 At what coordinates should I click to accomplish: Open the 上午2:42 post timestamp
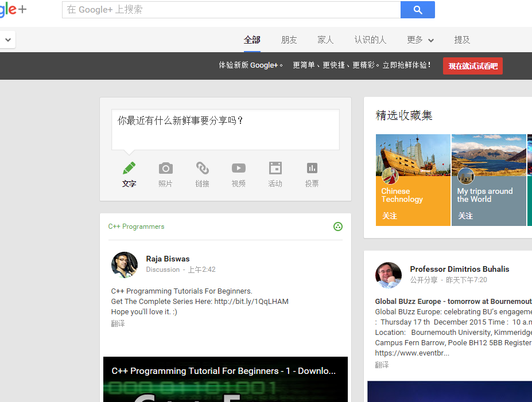(x=202, y=270)
